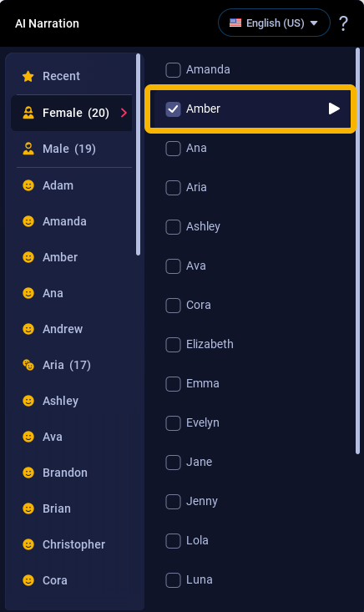This screenshot has height=612, width=364.
Task: Click the Aria multi-style smiley icon
Action: click(x=28, y=365)
